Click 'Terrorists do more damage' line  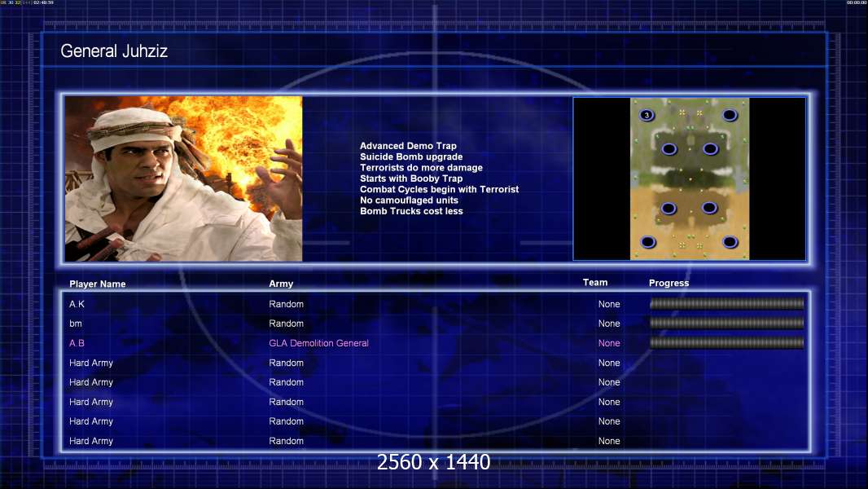point(421,167)
